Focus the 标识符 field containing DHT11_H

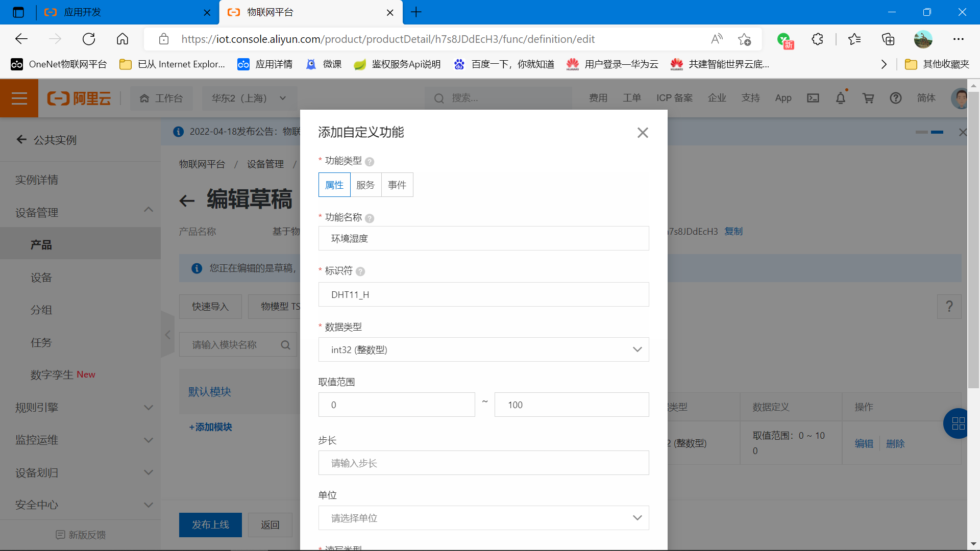483,294
